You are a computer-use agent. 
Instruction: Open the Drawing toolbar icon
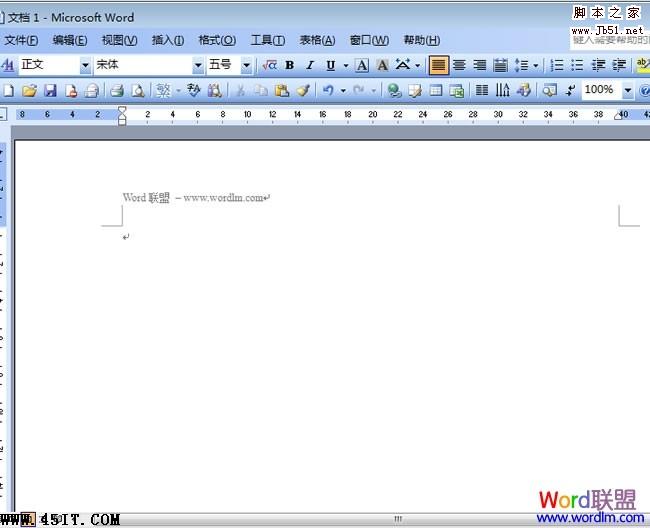[x=524, y=90]
